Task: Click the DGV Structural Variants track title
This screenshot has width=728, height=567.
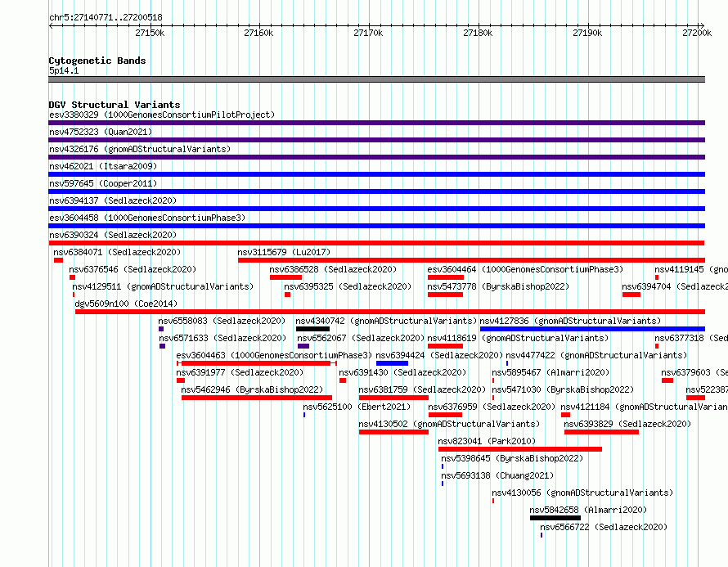Action: click(x=115, y=105)
